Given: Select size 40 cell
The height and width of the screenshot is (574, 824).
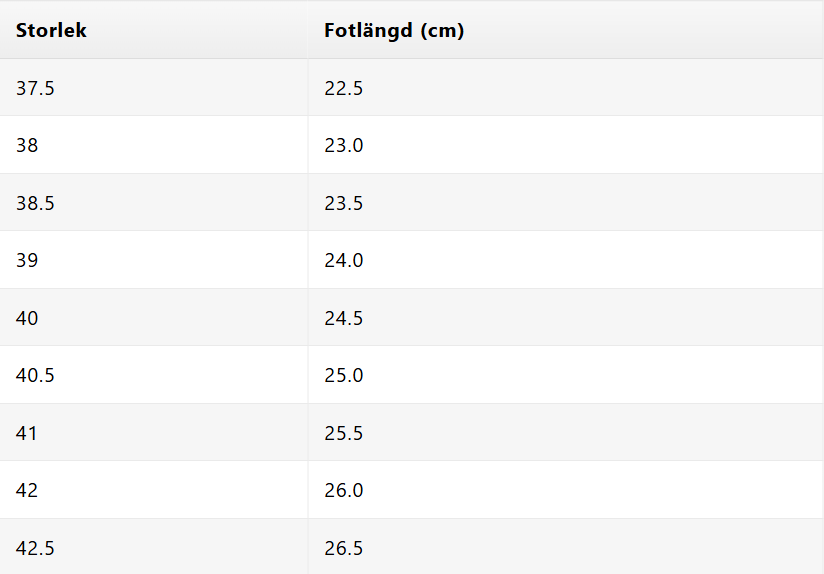Looking at the screenshot, I should pyautogui.click(x=27, y=318).
